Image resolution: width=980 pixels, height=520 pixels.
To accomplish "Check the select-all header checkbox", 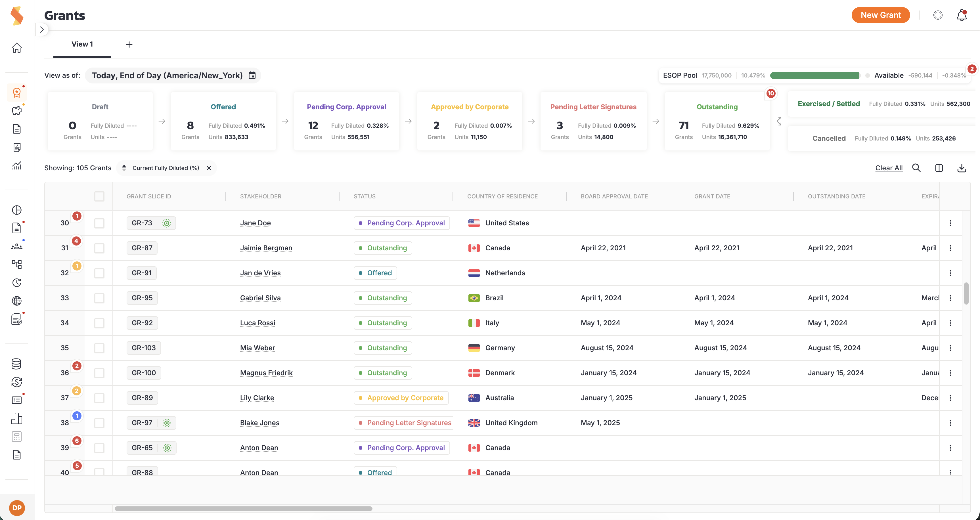I will click(99, 196).
